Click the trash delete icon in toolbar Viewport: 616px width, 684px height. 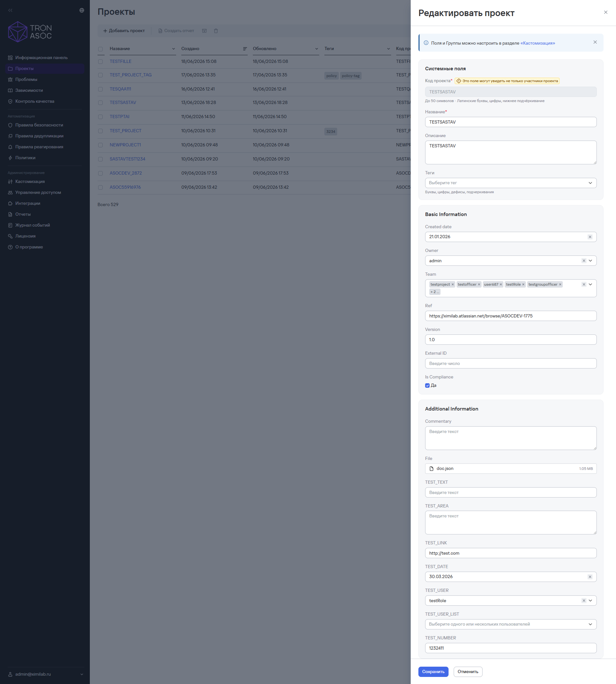pyautogui.click(x=216, y=31)
